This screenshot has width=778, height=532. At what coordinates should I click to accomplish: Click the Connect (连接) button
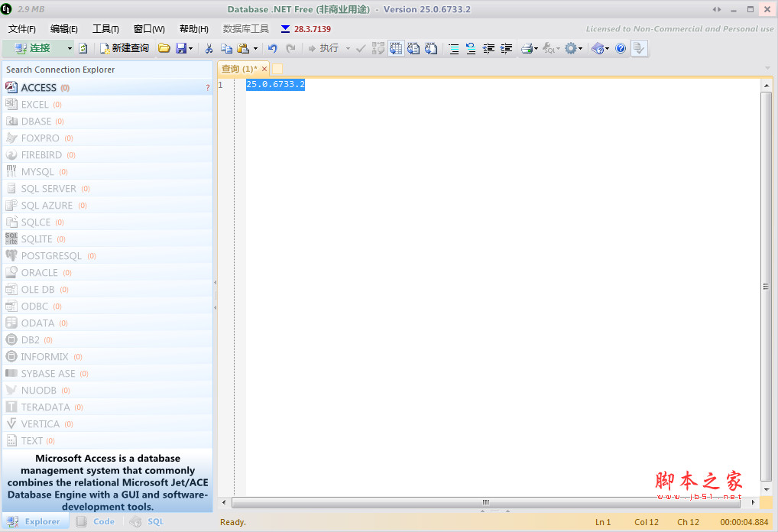(33, 48)
